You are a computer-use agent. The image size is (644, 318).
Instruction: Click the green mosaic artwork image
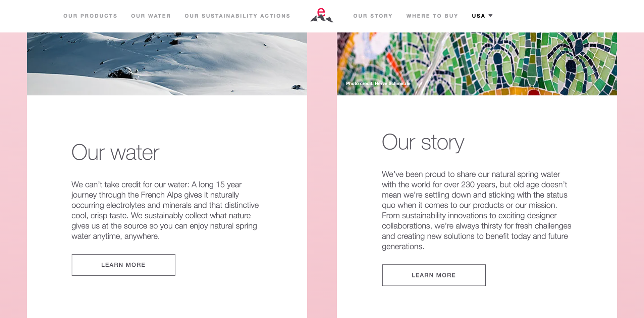tap(477, 64)
